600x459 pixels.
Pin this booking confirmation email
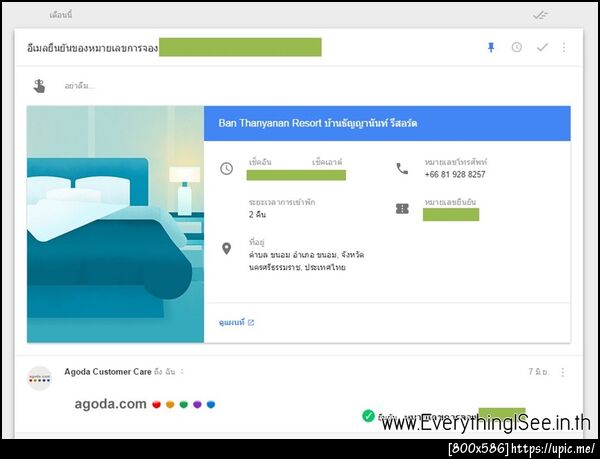tap(491, 47)
